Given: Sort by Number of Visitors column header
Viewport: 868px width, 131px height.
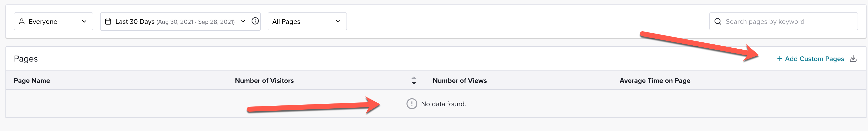Looking at the screenshot, I should click(x=264, y=81).
